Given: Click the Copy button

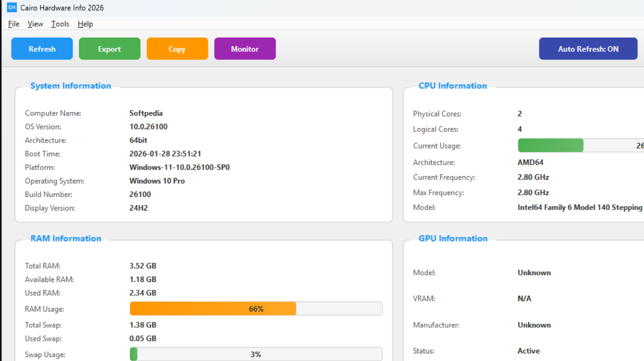Looking at the screenshot, I should (177, 48).
